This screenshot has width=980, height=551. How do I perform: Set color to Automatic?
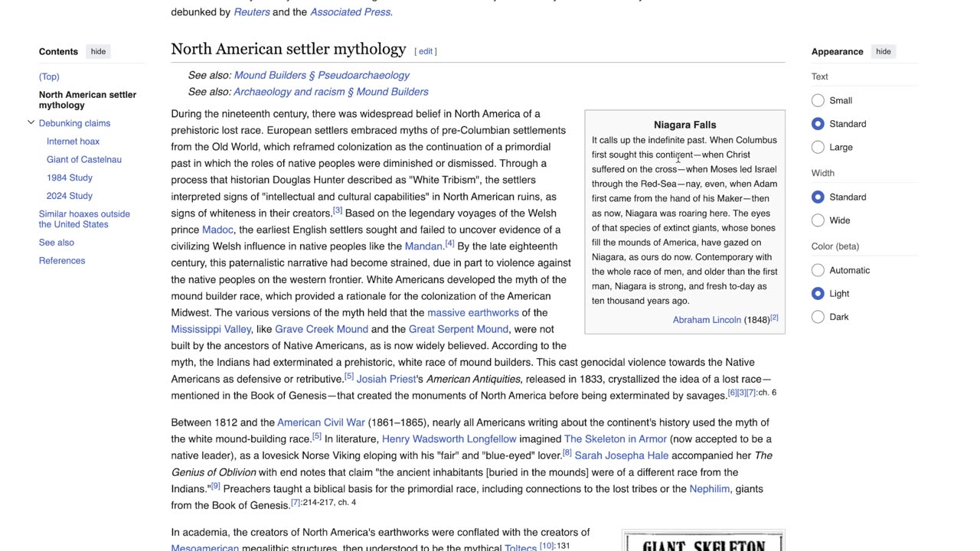pos(818,270)
